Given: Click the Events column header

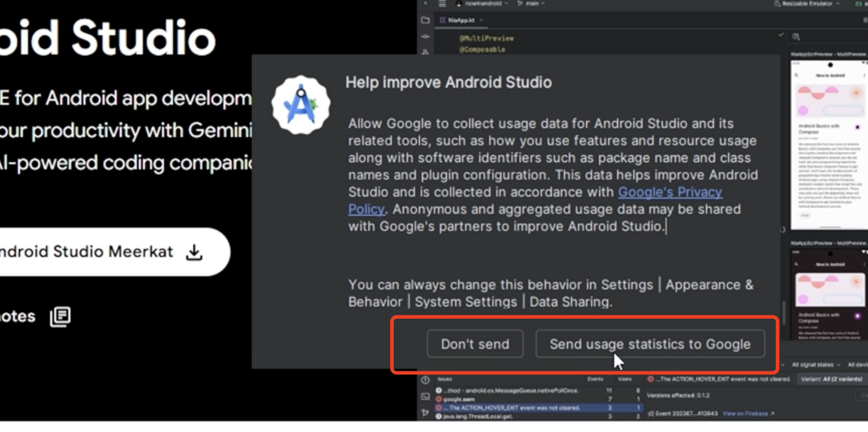Looking at the screenshot, I should 595,379.
